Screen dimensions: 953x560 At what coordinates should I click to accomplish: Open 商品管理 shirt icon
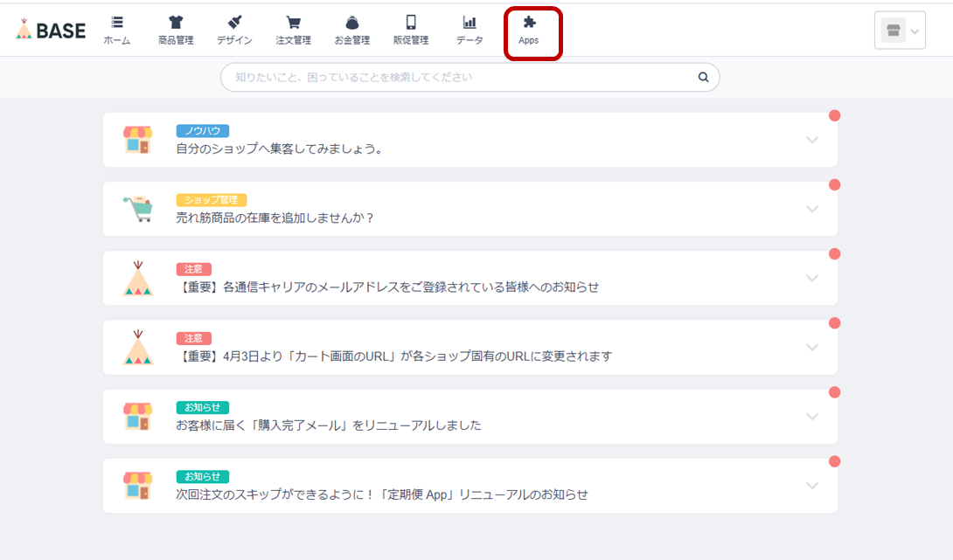pyautogui.click(x=176, y=23)
